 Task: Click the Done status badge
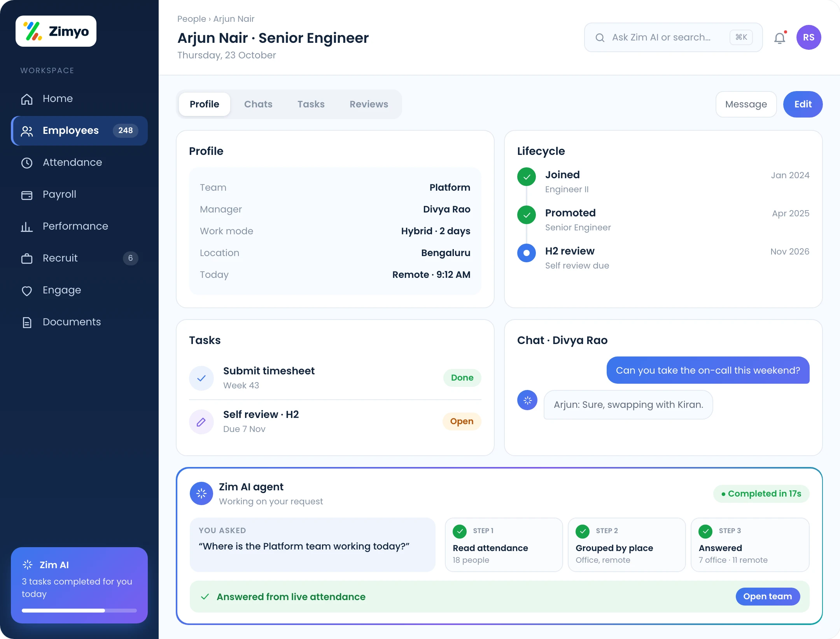(462, 378)
